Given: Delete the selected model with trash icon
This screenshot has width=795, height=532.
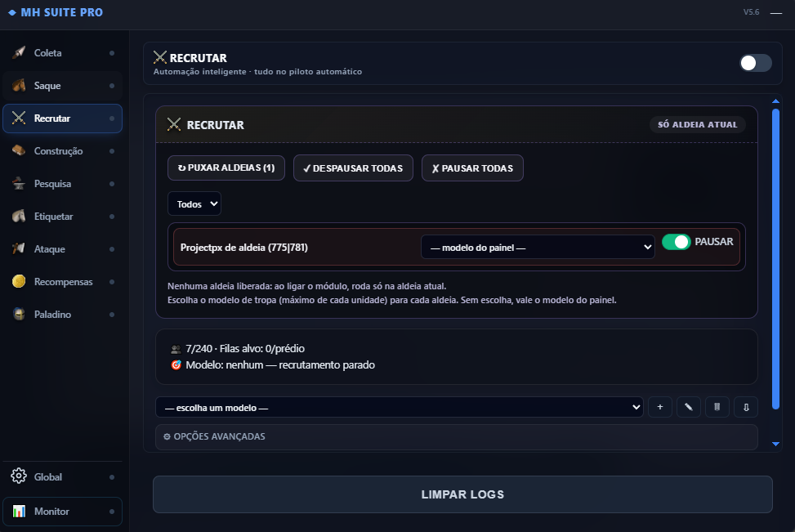Looking at the screenshot, I should [x=717, y=407].
